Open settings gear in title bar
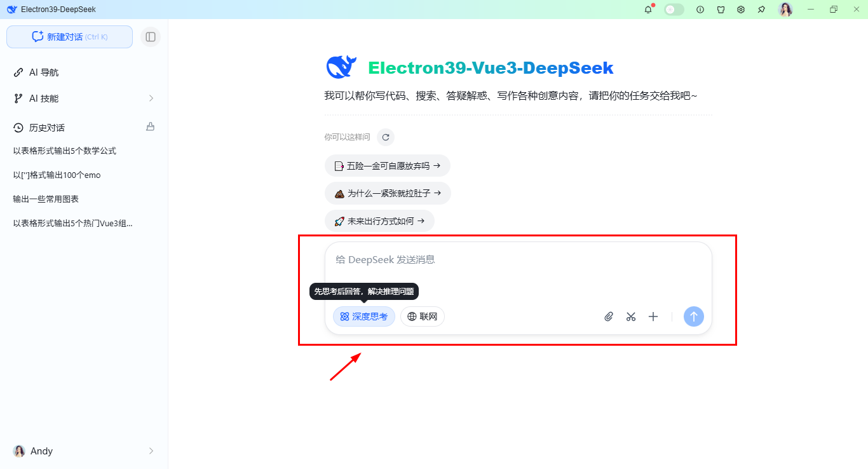 coord(741,10)
